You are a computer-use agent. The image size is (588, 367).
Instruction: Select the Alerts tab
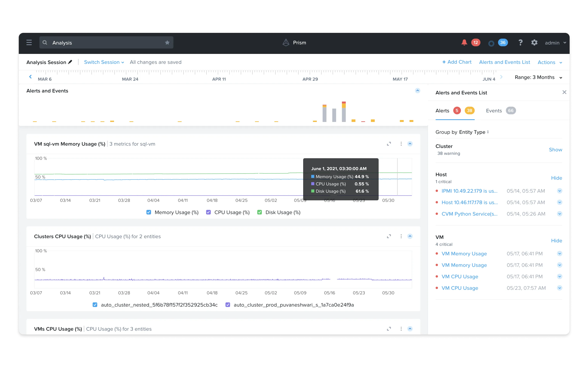click(x=443, y=110)
